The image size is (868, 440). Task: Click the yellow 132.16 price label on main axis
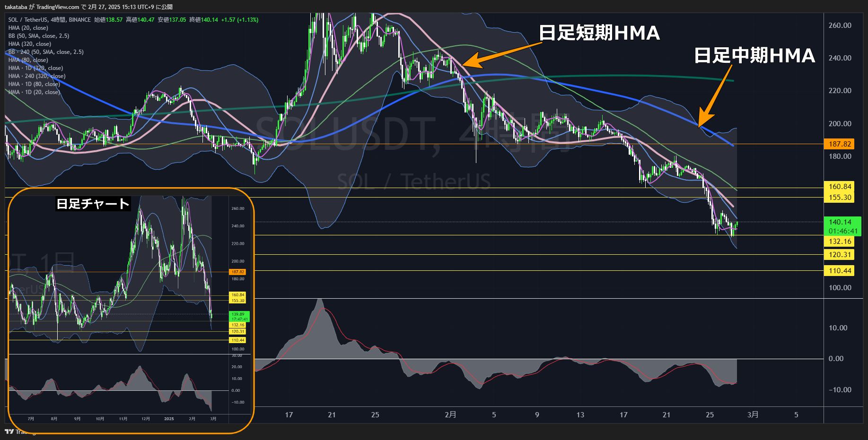pos(840,242)
